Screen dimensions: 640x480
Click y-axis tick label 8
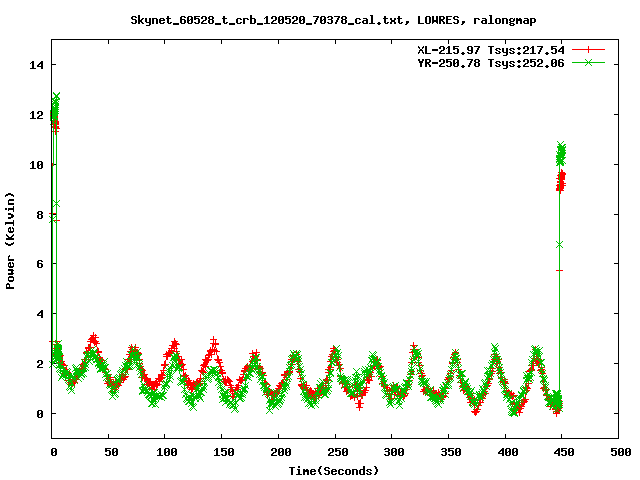40,215
